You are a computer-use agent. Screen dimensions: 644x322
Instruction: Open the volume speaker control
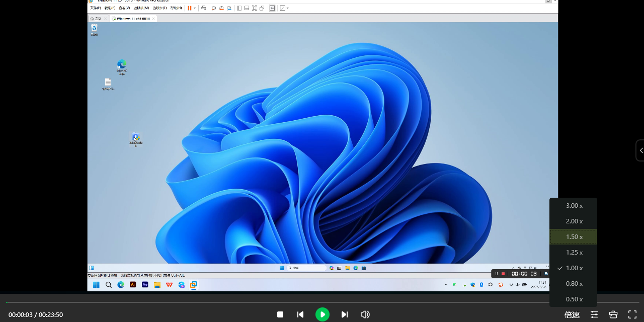[365, 314]
